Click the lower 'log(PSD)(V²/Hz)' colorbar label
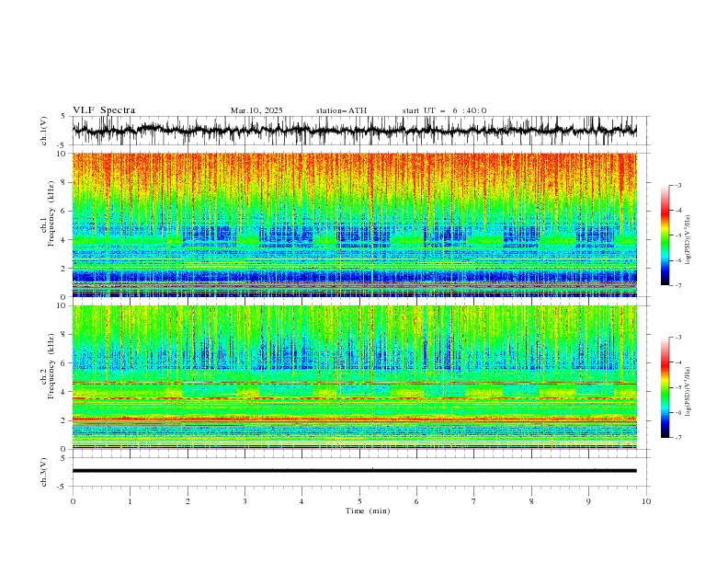The height and width of the screenshot is (563, 728). point(688,392)
